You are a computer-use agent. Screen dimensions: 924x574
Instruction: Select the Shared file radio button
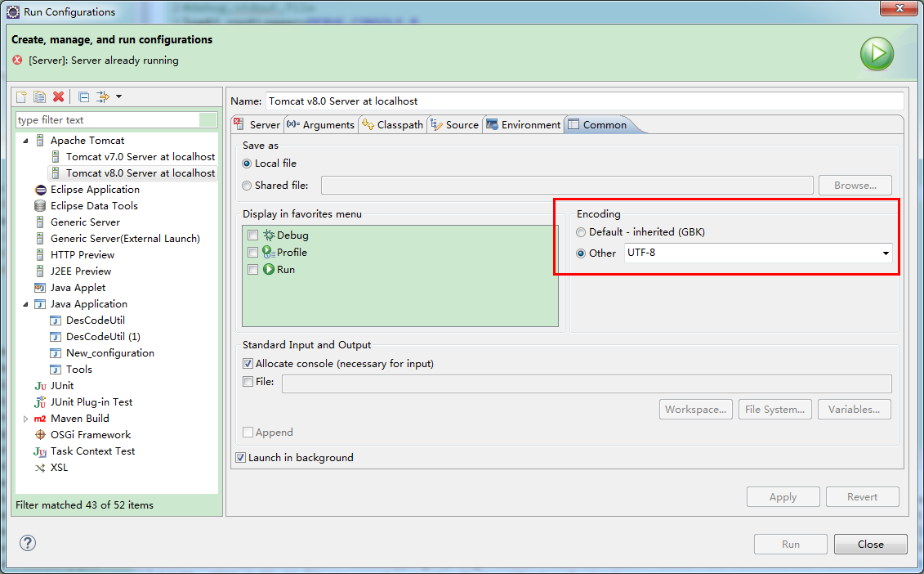coord(247,186)
